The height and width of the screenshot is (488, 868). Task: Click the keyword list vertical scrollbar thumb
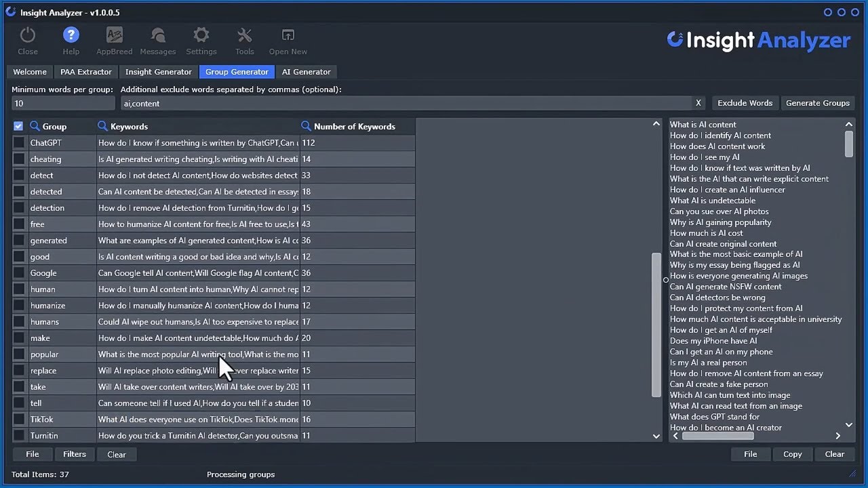[849, 144]
